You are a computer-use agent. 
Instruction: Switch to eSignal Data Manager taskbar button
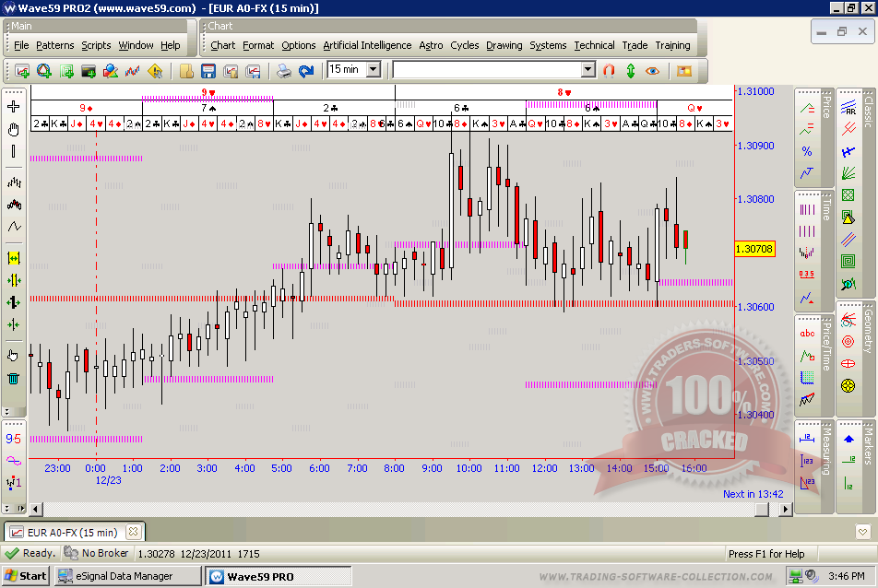click(127, 576)
